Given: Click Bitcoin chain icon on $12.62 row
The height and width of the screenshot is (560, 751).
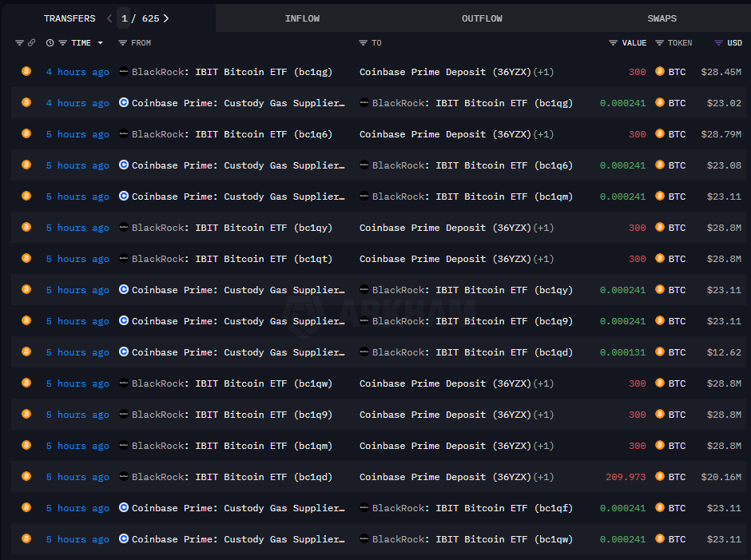Looking at the screenshot, I should pos(26,351).
